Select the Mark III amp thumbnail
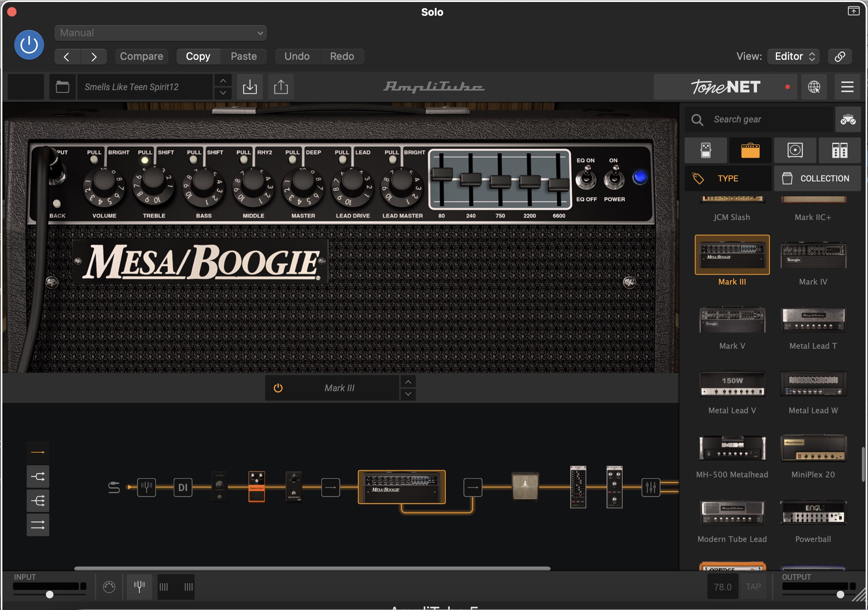 [x=732, y=255]
